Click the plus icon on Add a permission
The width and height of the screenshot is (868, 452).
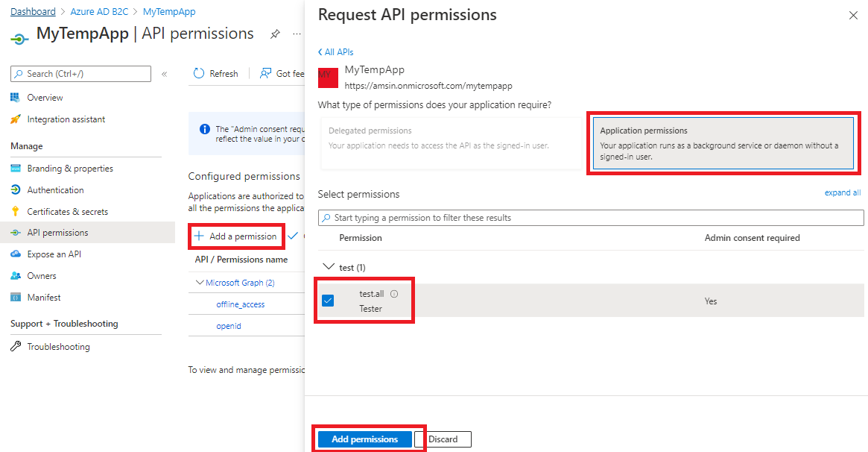[199, 236]
